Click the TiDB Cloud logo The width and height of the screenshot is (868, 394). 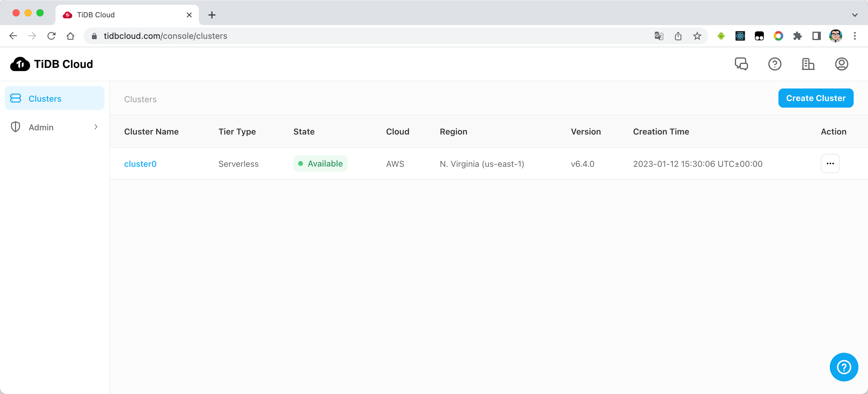click(x=52, y=64)
